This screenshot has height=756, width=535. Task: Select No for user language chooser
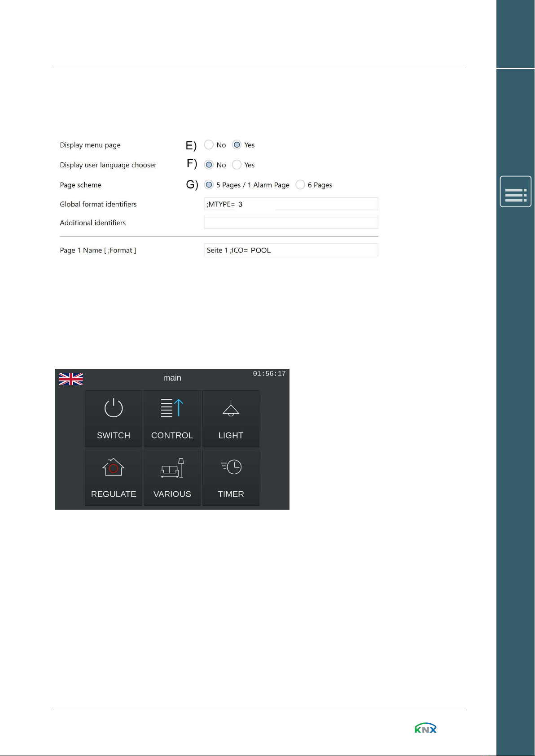tap(209, 165)
